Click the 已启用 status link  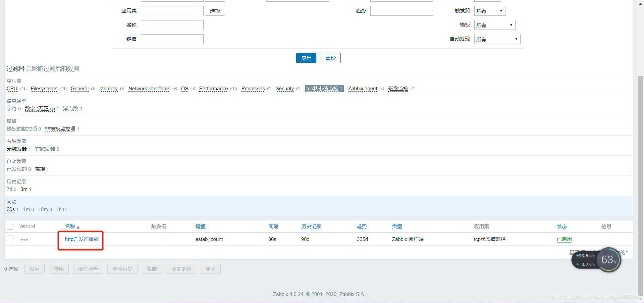pos(564,239)
